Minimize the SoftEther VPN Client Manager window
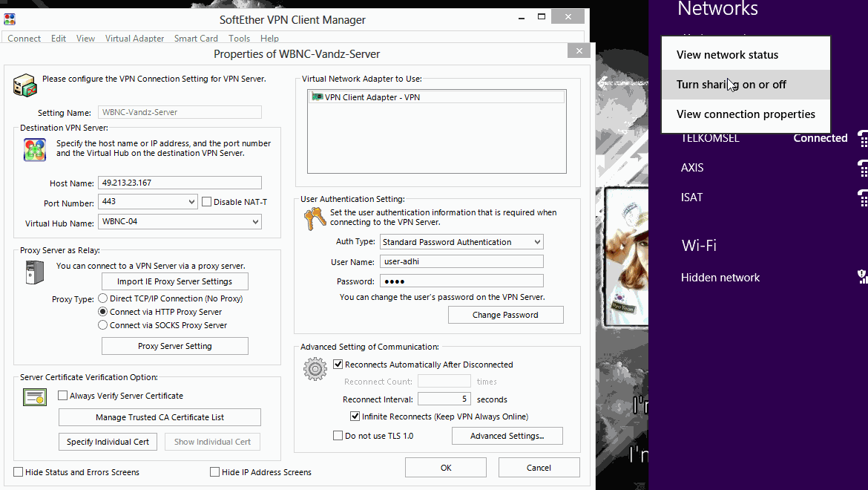The image size is (868, 490). click(522, 18)
